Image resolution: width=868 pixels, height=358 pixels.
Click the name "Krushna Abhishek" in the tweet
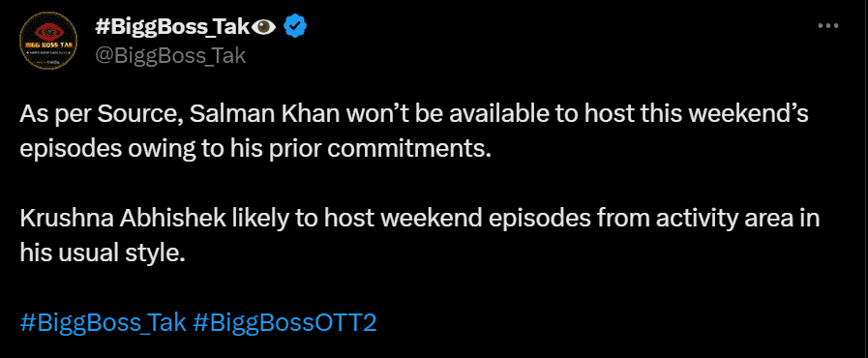pyautogui.click(x=124, y=219)
